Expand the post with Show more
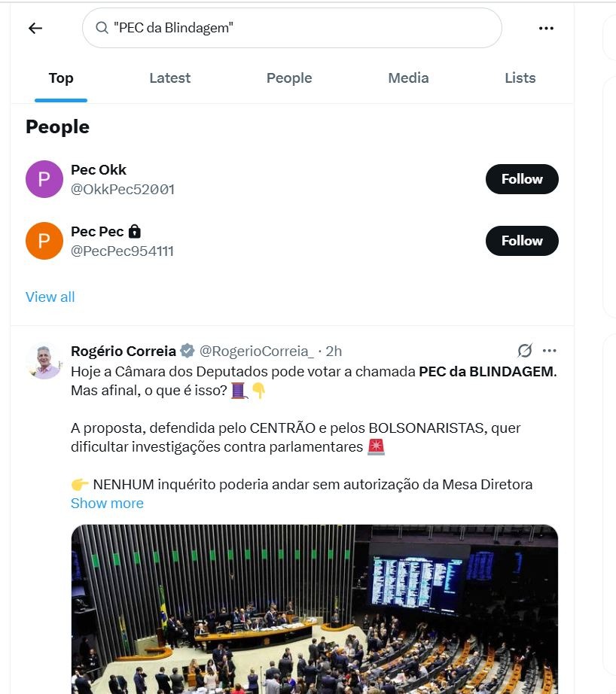 click(107, 504)
